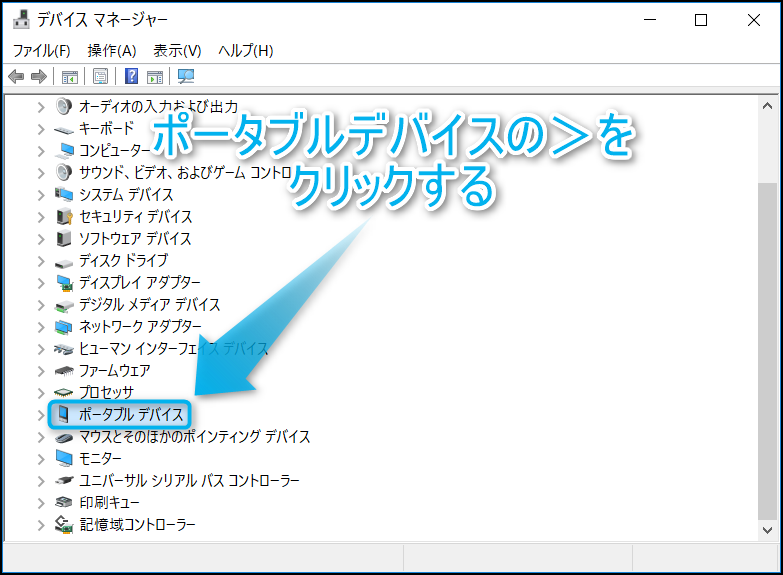The height and width of the screenshot is (575, 783).
Task: Expand the ネットワーク アダプター tree arrow
Action: [x=41, y=327]
